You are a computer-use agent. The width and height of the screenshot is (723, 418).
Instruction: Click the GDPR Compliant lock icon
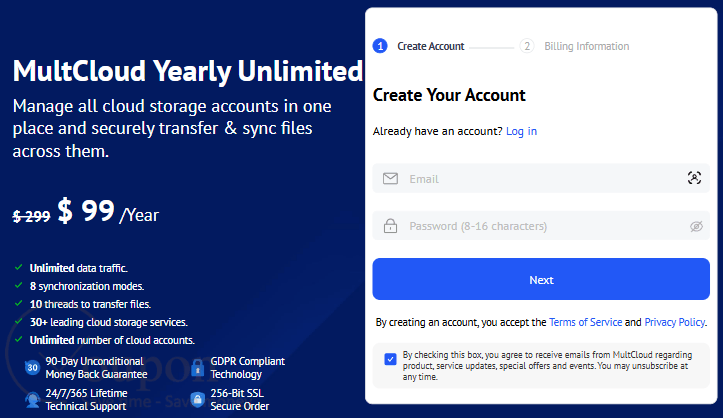coord(197,368)
